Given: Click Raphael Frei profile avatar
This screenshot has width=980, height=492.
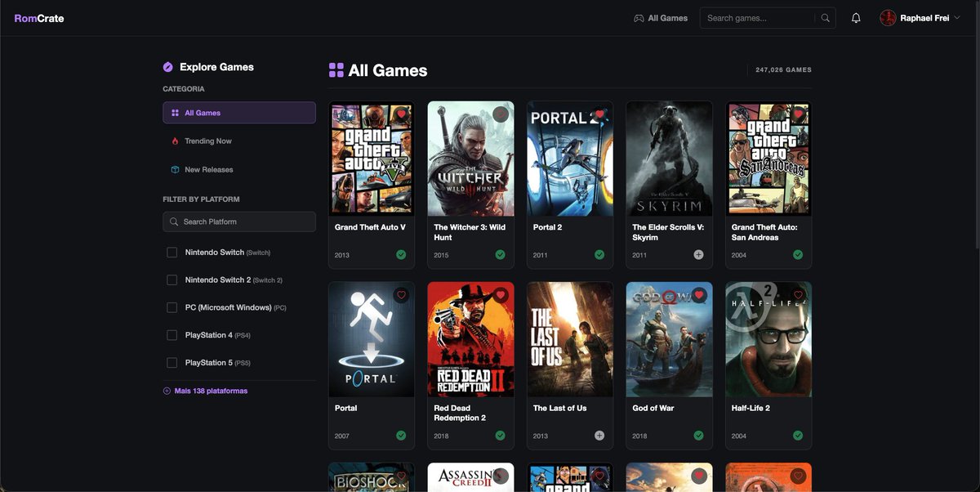Looking at the screenshot, I should pos(888,18).
